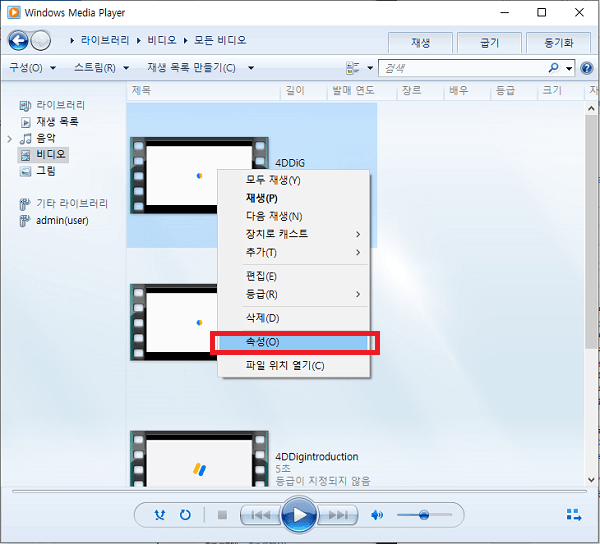Click the Previous track button
Viewport: 600px width, 544px height.
coord(261,515)
